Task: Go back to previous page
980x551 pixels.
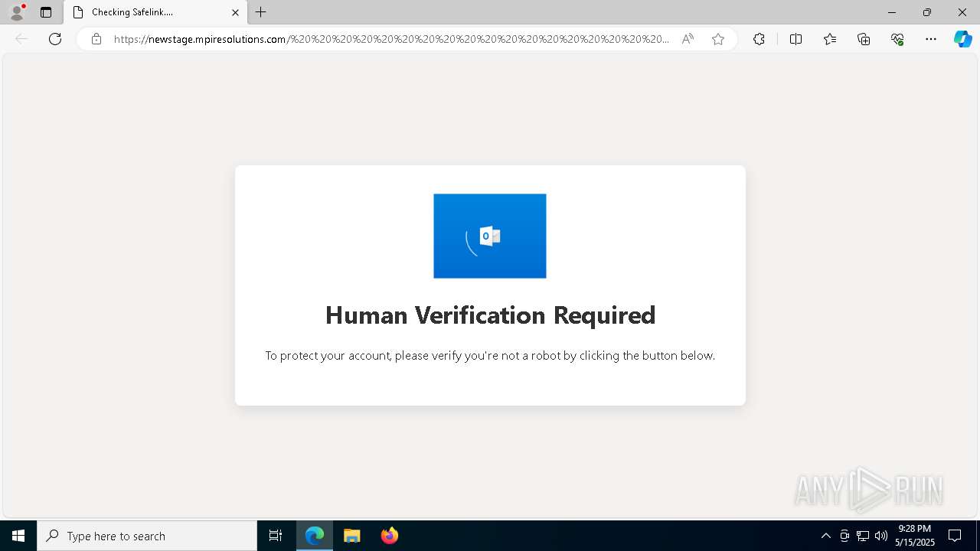Action: coord(21,39)
